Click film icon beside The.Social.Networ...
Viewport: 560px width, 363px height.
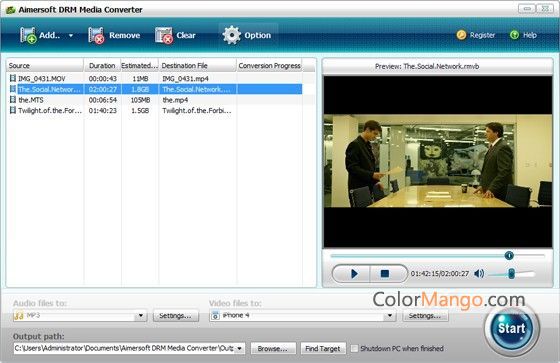tap(13, 89)
